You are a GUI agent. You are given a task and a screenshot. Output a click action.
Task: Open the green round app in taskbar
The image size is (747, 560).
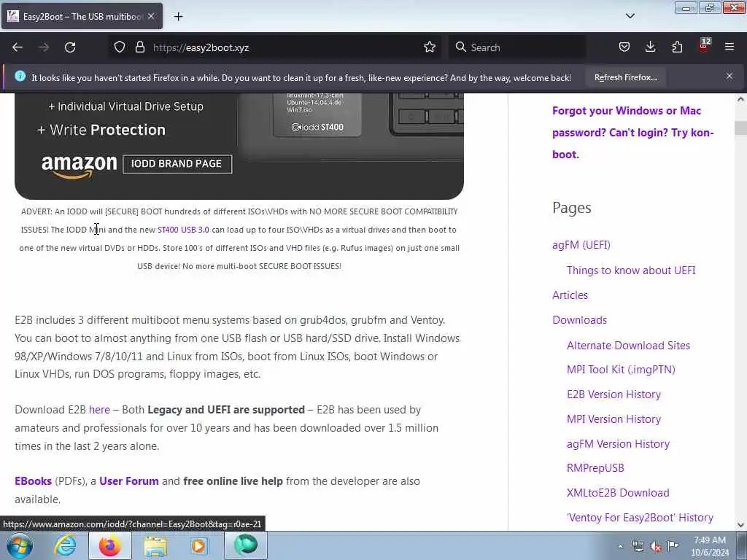coord(246,545)
